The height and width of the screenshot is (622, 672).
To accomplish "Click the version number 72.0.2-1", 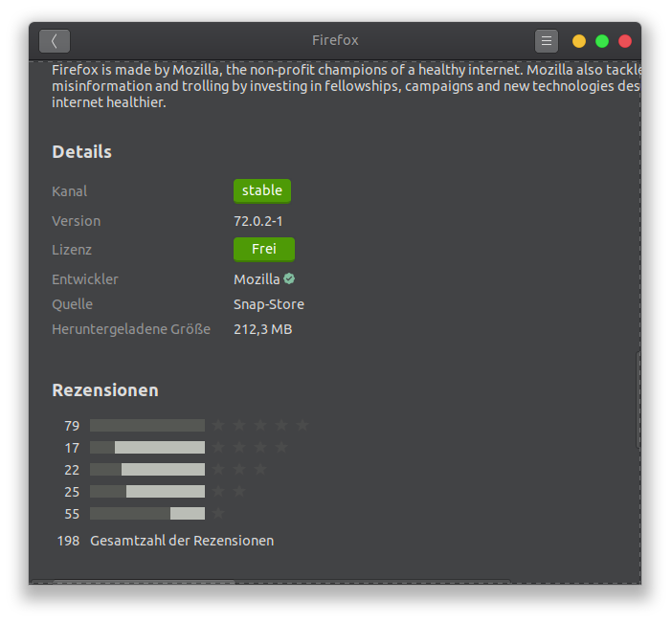I will (x=258, y=221).
